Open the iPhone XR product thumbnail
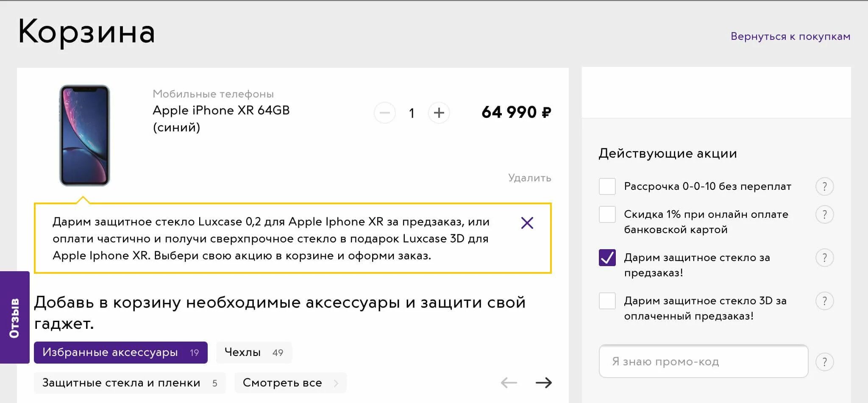The height and width of the screenshot is (403, 868). [x=84, y=136]
